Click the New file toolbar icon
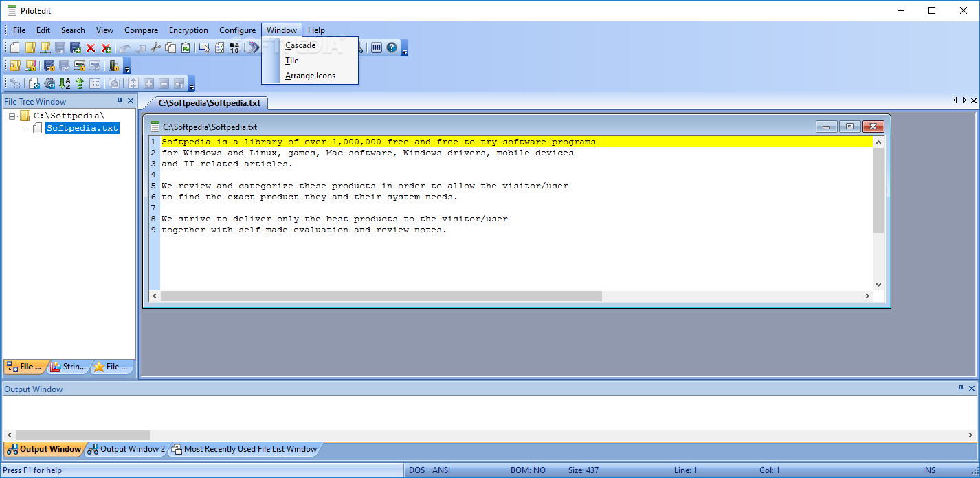This screenshot has height=478, width=980. point(14,47)
